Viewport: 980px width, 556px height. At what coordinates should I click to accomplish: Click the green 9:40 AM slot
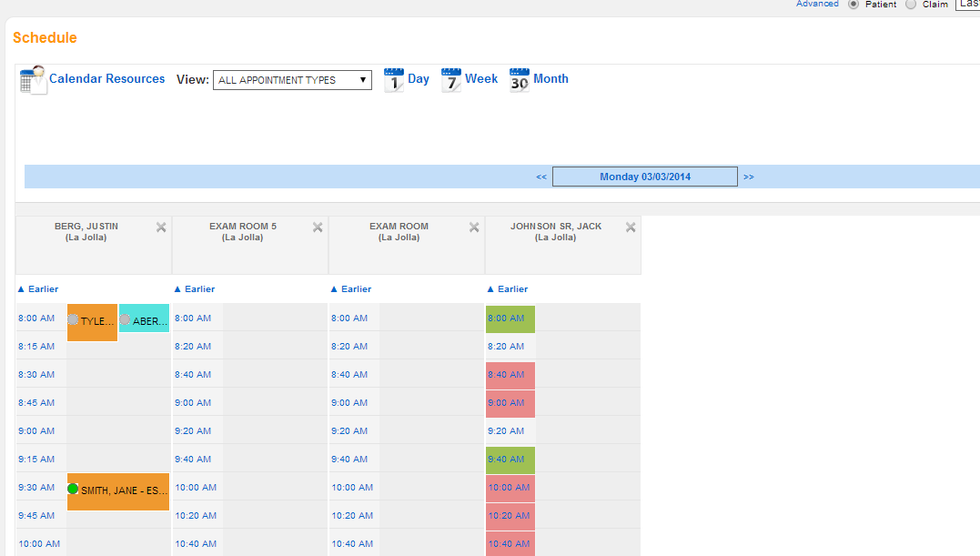click(x=510, y=460)
